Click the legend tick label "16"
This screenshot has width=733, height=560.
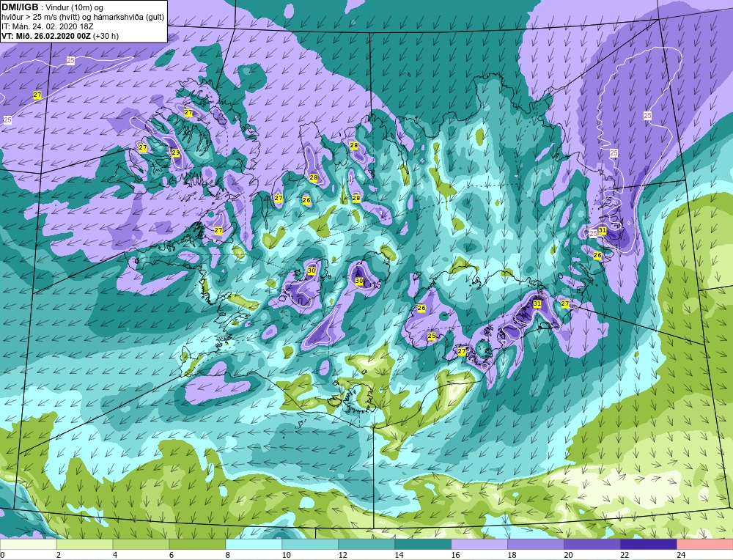(455, 555)
